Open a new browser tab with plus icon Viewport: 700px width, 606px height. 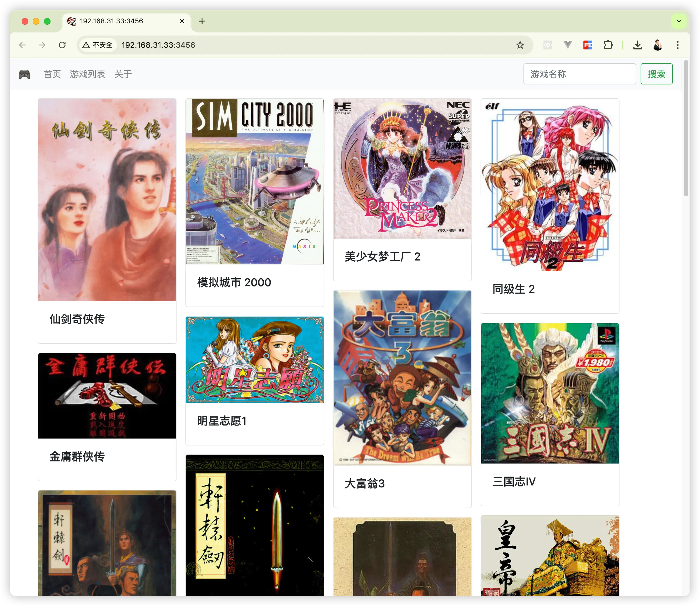[x=202, y=21]
